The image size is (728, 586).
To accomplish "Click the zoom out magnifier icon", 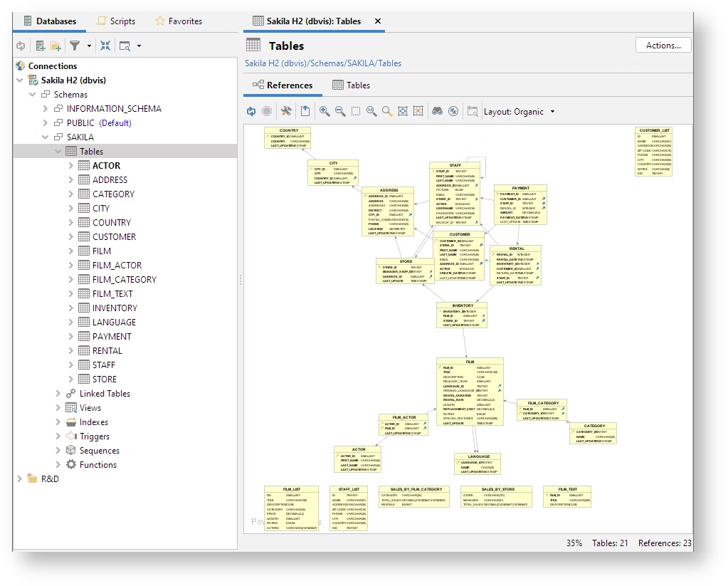I will point(340,111).
